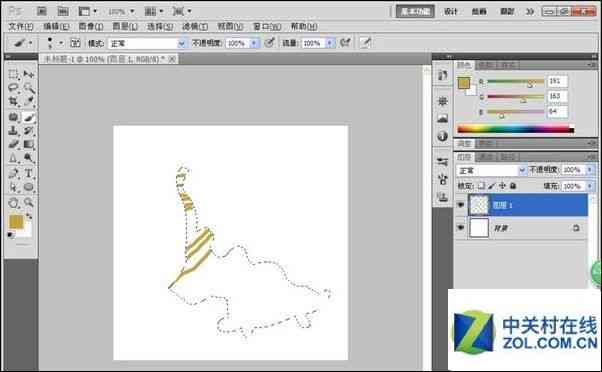Viewport: 602px width, 372px height.
Task: Select the Crop tool
Action: [13, 102]
